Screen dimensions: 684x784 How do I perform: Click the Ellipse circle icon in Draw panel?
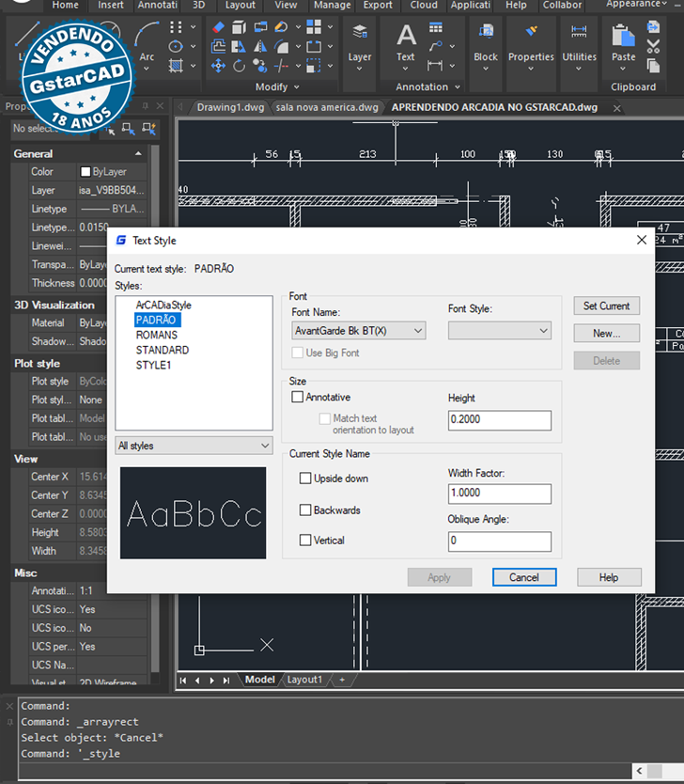pos(176,46)
